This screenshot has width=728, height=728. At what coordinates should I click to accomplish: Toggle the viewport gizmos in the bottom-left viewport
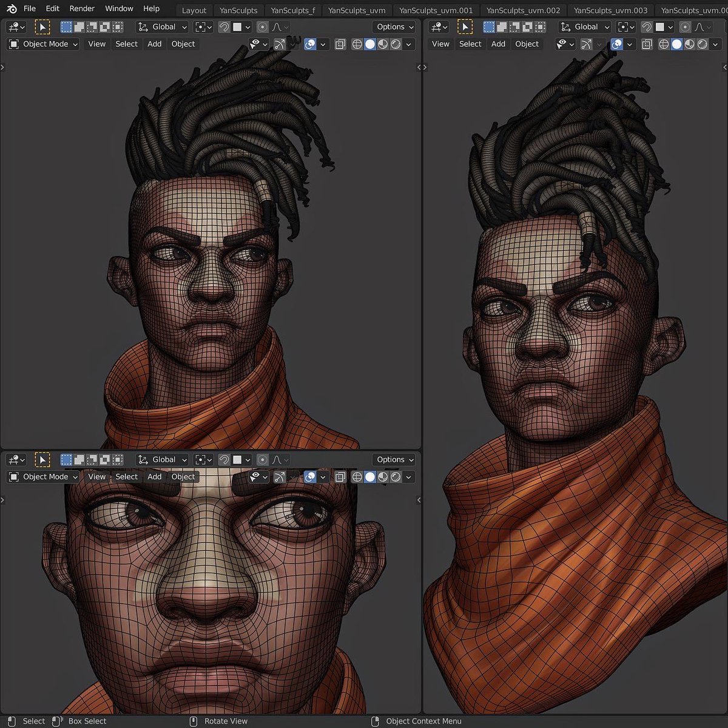click(x=280, y=477)
